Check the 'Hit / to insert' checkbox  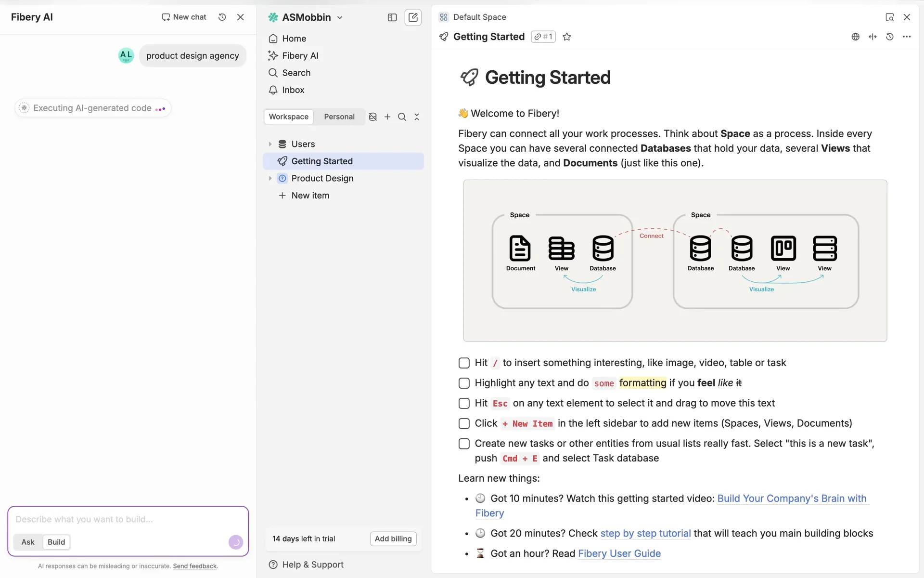click(464, 363)
